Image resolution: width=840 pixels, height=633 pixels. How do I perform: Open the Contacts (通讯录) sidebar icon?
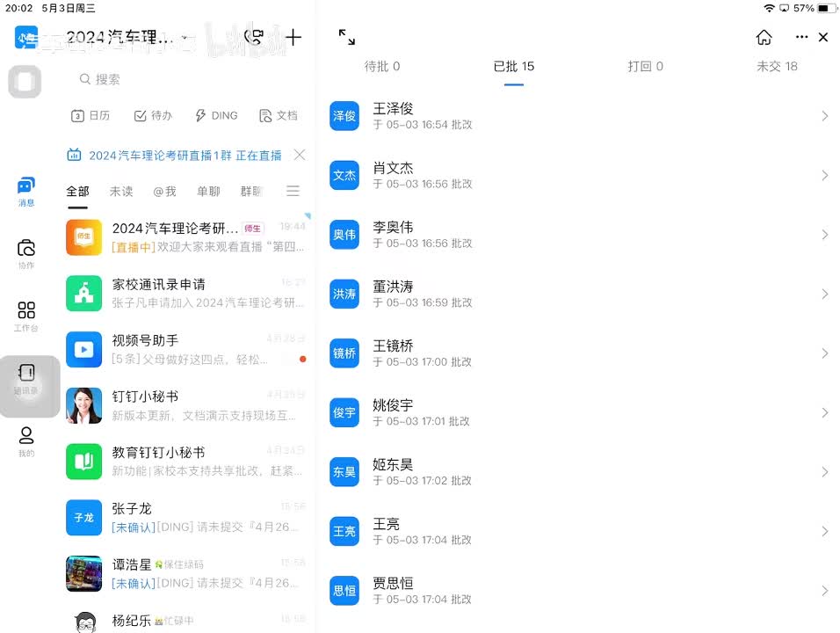coord(26,379)
